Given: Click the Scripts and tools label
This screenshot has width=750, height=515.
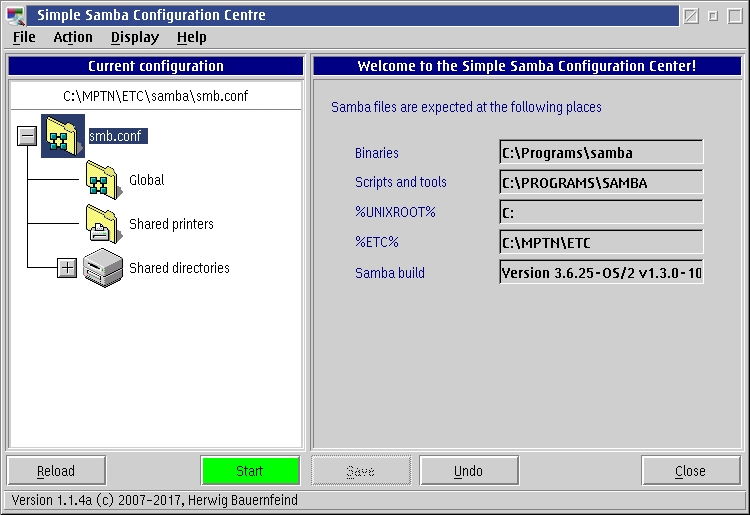Looking at the screenshot, I should (401, 182).
